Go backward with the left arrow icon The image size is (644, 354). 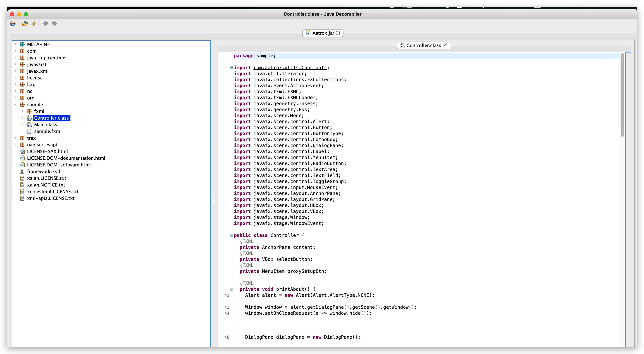pyautogui.click(x=46, y=23)
